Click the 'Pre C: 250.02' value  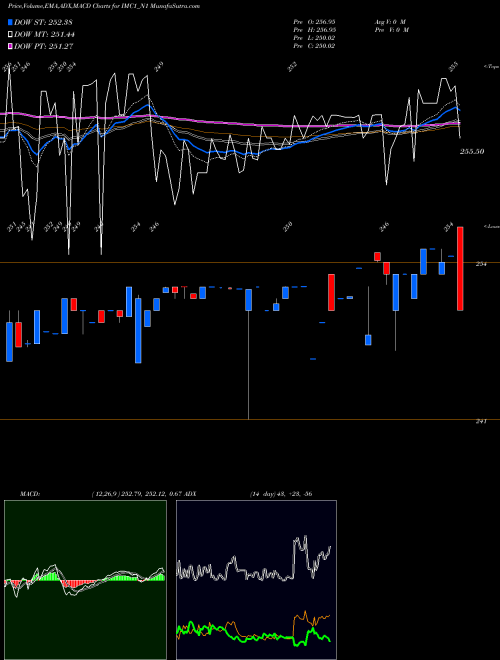click(314, 46)
